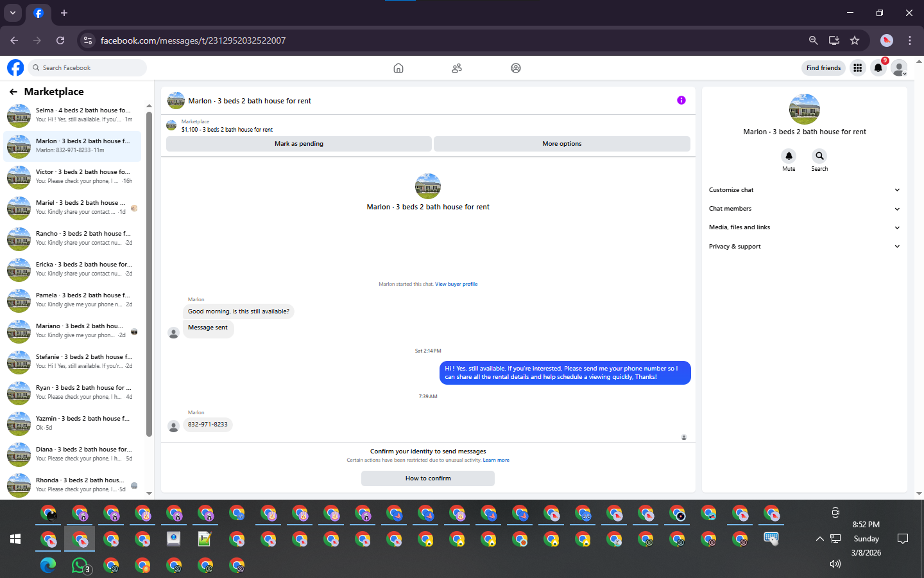Viewport: 924px width, 578px height.
Task: Click the Search Facebook input field
Action: pyautogui.click(x=87, y=67)
